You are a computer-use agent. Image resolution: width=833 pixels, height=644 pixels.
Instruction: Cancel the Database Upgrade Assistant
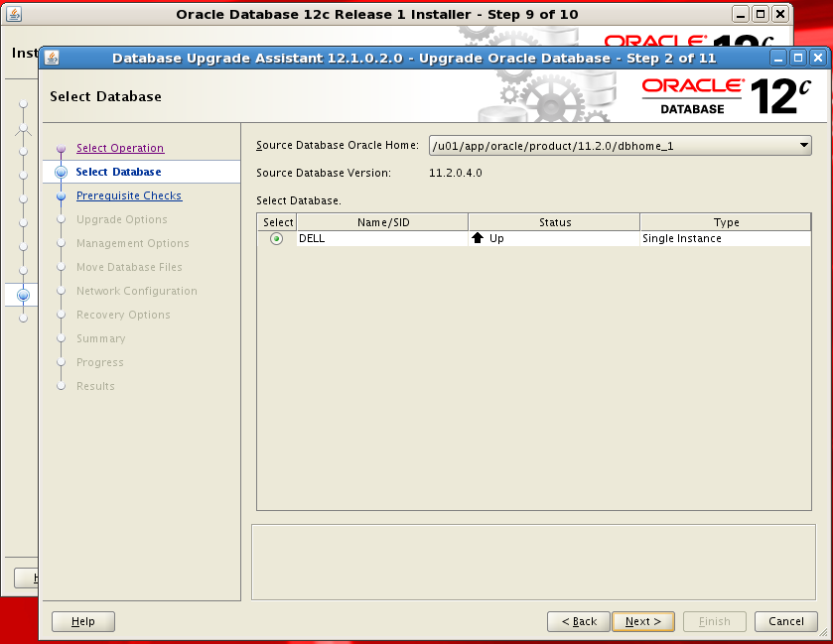785,621
